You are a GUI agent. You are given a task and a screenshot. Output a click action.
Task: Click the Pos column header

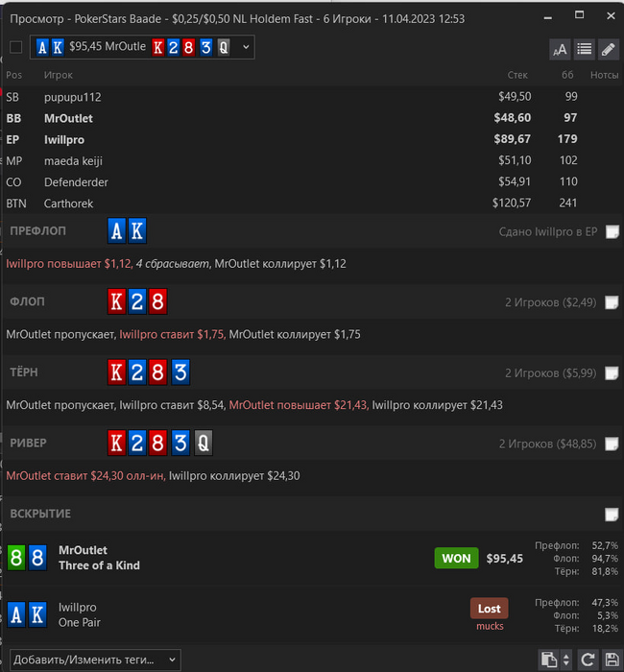13,75
